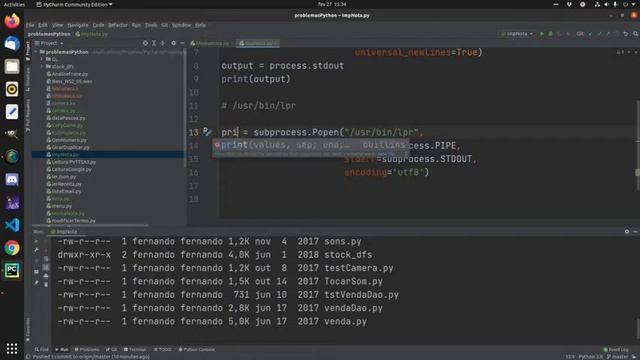The image size is (640, 360).
Task: Open the Run menu
Action: point(136,25)
